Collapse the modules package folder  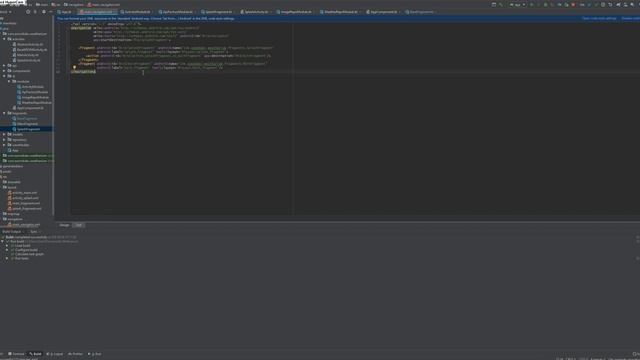click(9, 82)
